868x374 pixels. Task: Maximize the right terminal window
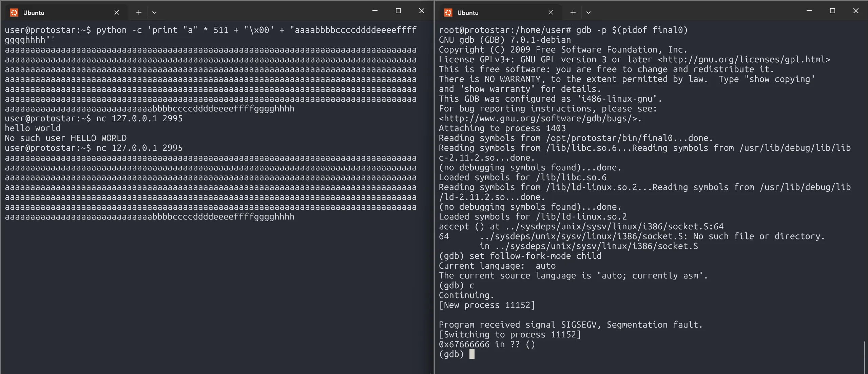832,11
